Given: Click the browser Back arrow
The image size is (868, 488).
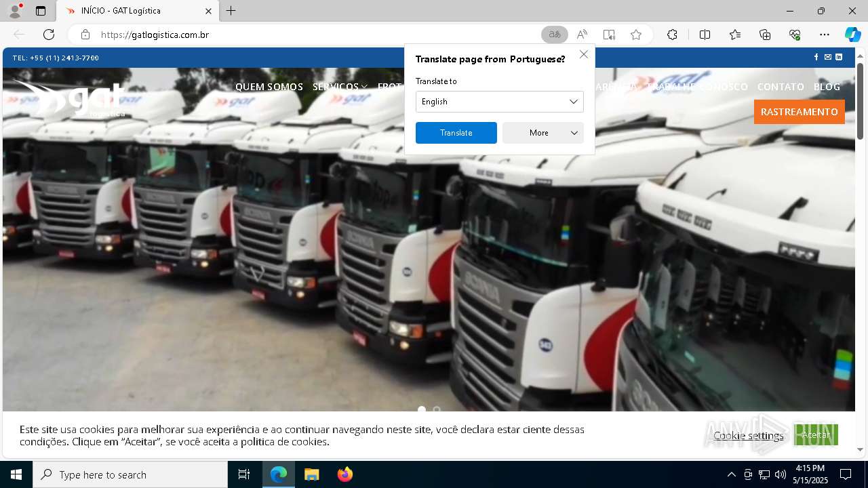Looking at the screenshot, I should point(19,35).
